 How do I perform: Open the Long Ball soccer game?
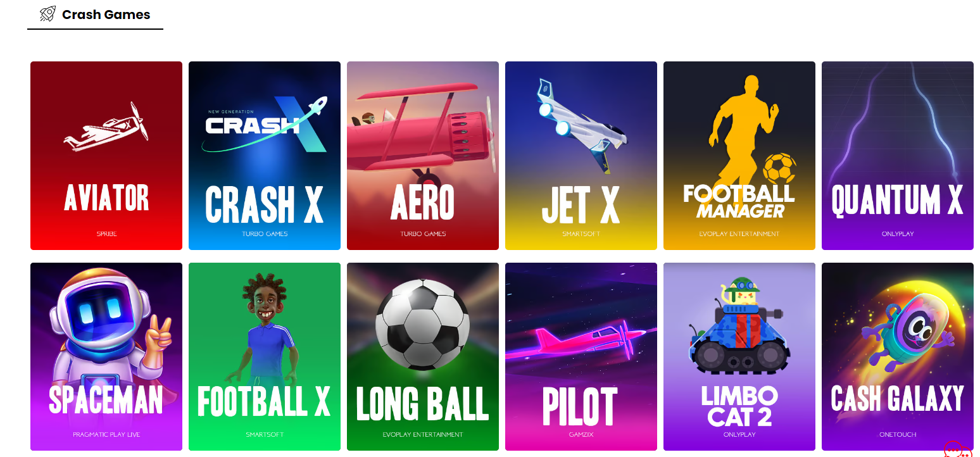pos(423,356)
